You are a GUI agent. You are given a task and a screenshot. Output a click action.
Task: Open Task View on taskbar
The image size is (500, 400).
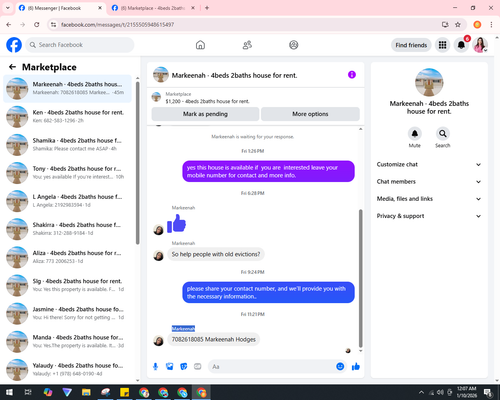click(x=28, y=392)
